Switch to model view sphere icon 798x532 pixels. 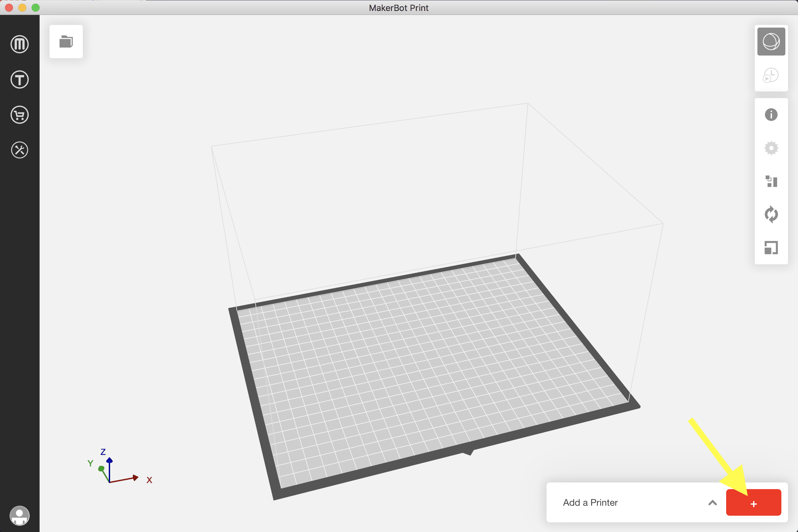coord(771,42)
